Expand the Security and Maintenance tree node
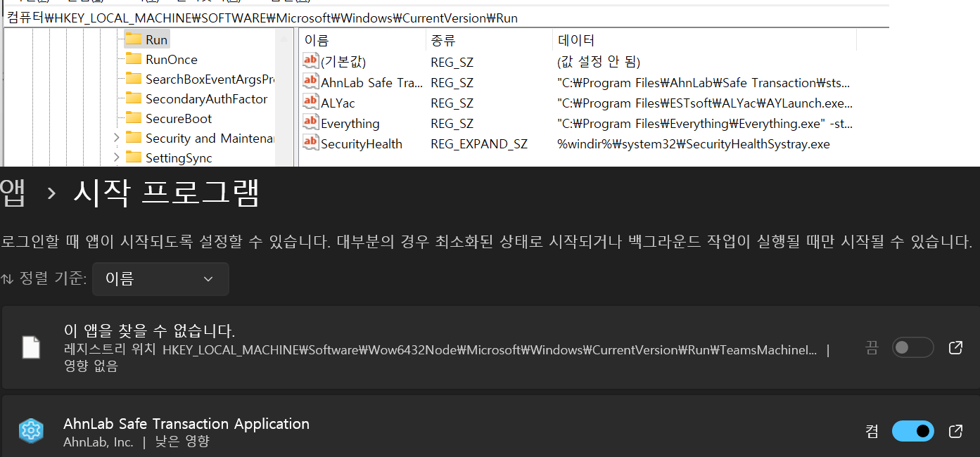This screenshot has width=980, height=457. 117,138
